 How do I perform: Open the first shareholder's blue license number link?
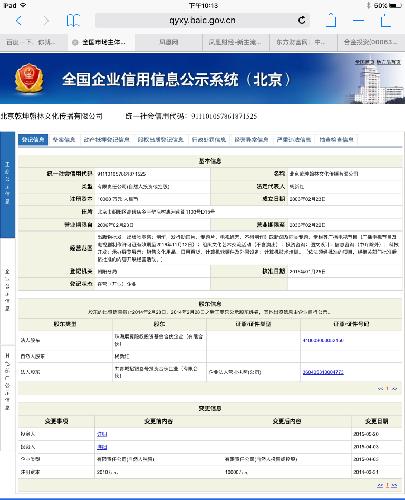[323, 340]
